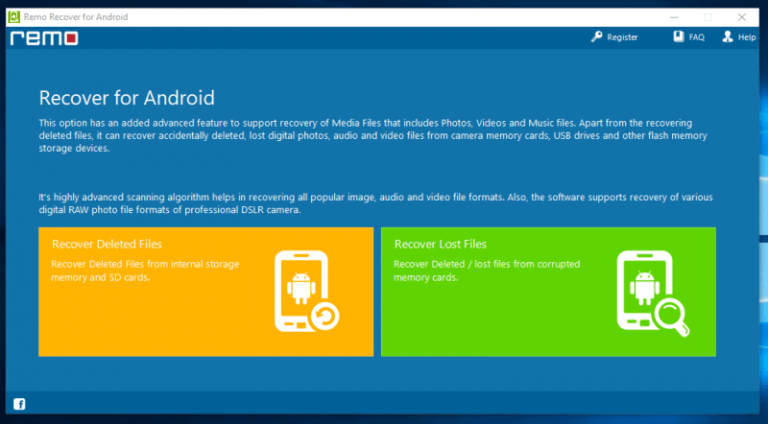Open the FAQ link
768x424 pixels.
click(696, 37)
